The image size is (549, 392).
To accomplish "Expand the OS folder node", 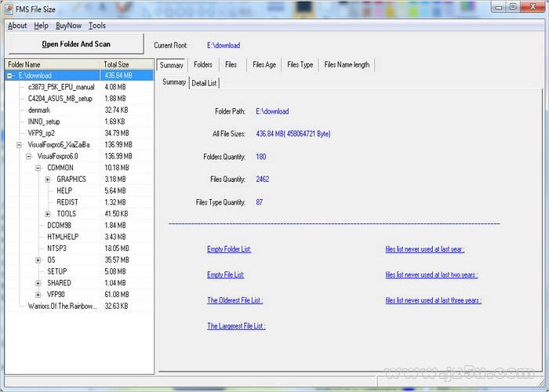I will [38, 260].
